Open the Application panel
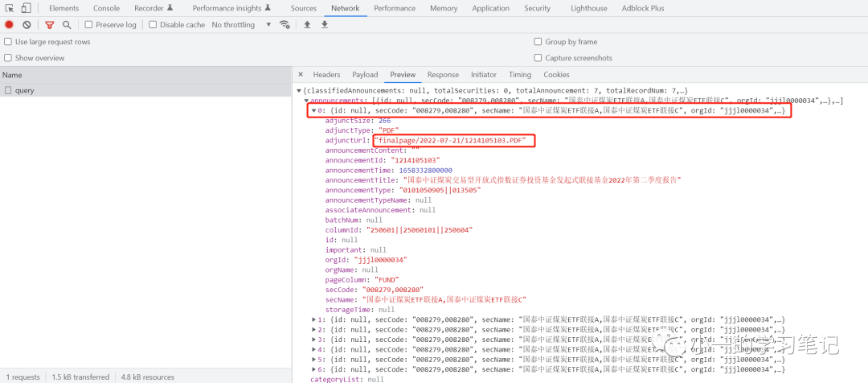 click(491, 8)
